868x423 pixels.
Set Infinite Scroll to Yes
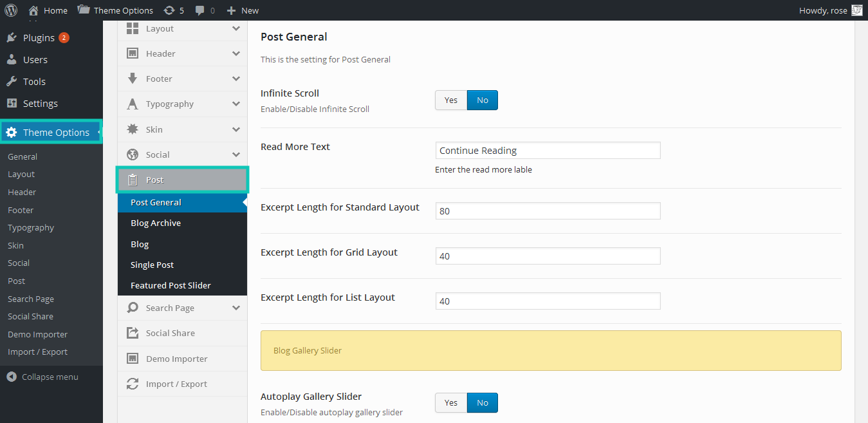451,100
